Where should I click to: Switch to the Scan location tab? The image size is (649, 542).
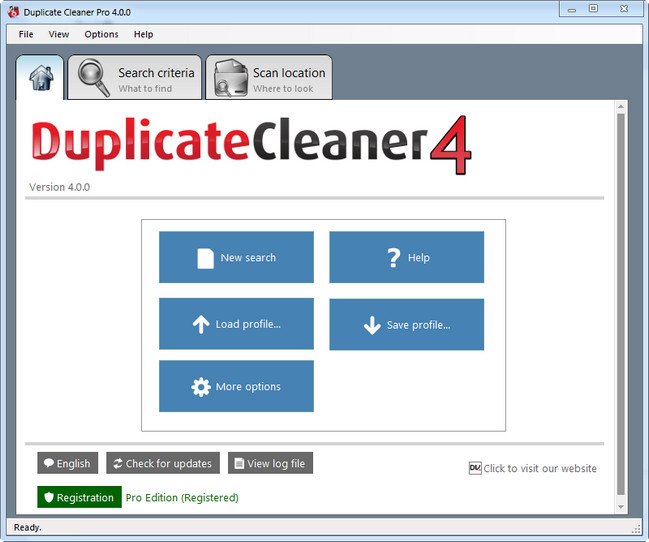(269, 77)
